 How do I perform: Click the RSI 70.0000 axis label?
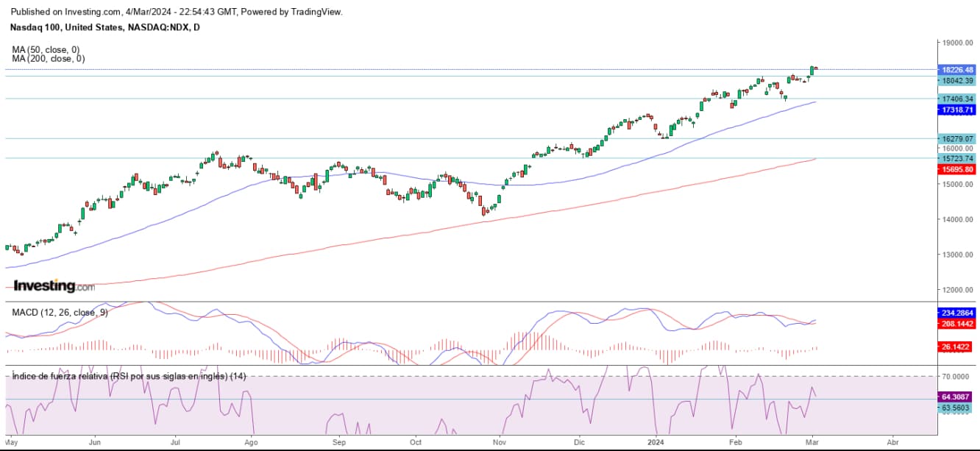tap(957, 377)
